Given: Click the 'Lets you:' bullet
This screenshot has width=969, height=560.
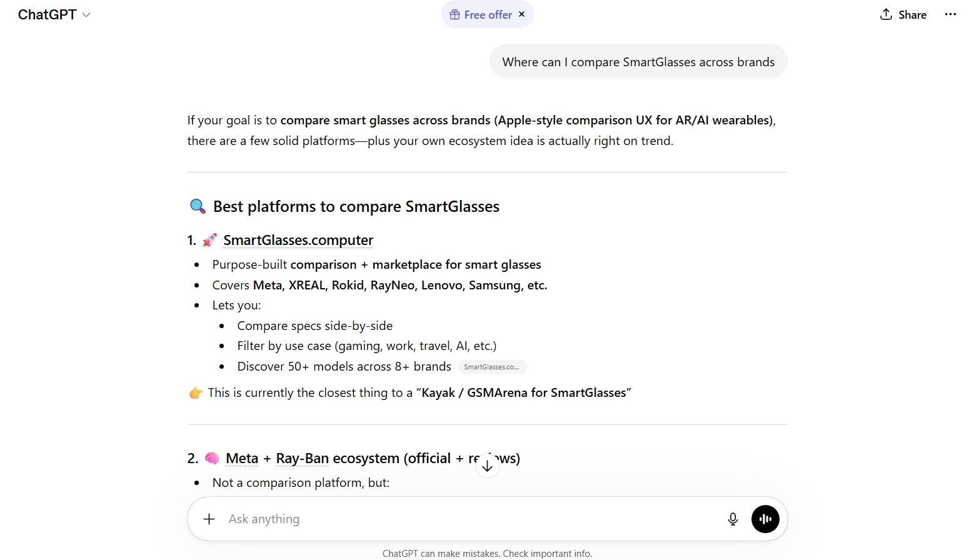Looking at the screenshot, I should pyautogui.click(x=236, y=305).
